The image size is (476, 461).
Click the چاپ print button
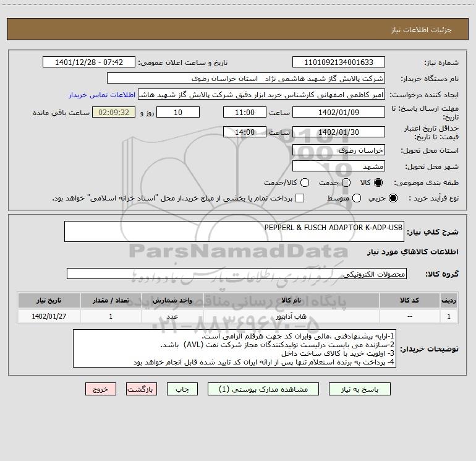[x=182, y=389]
